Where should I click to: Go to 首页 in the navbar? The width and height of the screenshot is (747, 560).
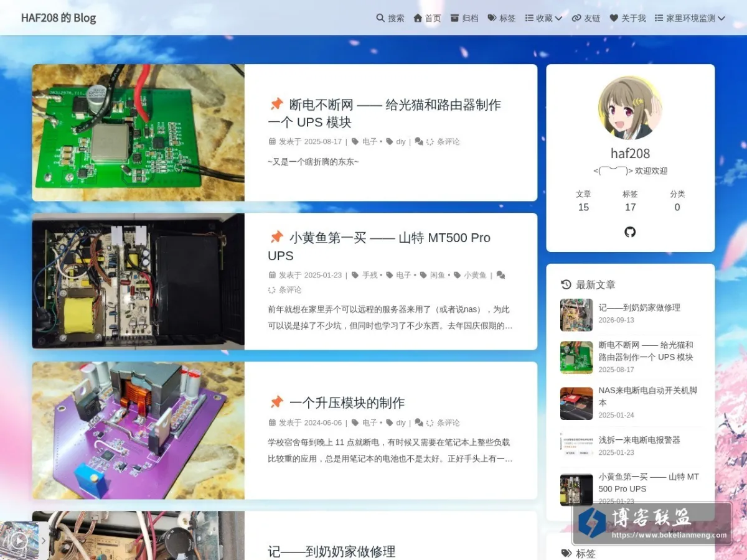pos(427,18)
